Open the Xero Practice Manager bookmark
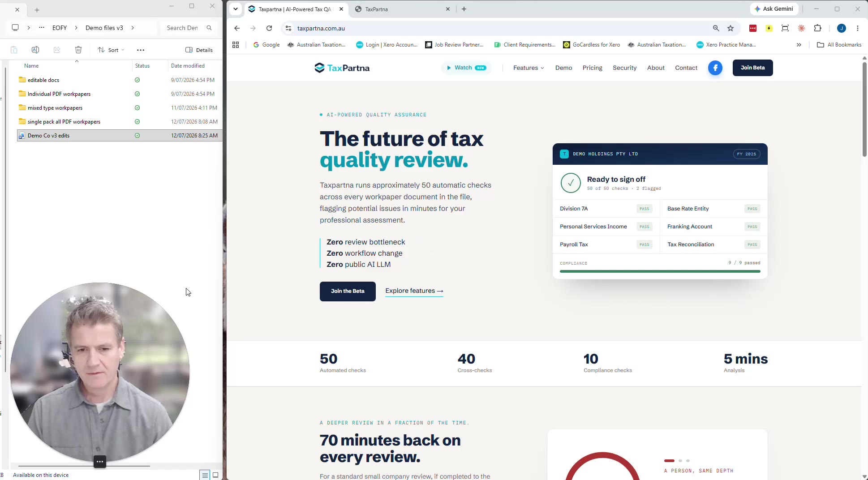This screenshot has height=480, width=868. coord(726,45)
